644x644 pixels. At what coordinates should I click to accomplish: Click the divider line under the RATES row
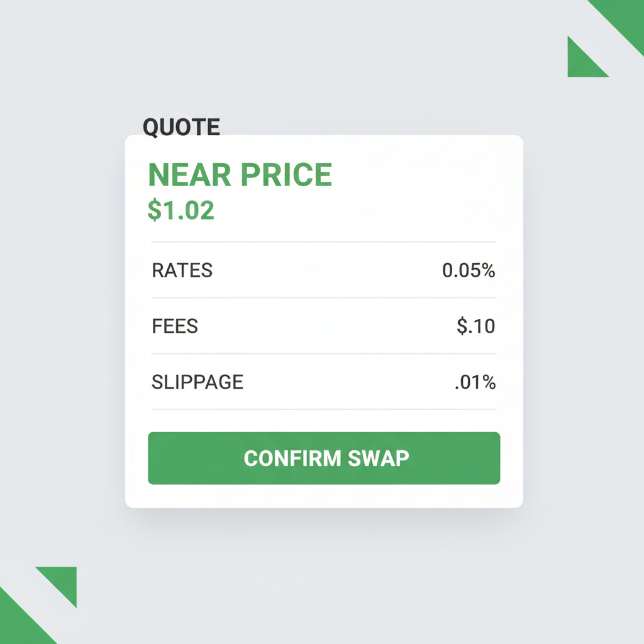323,297
